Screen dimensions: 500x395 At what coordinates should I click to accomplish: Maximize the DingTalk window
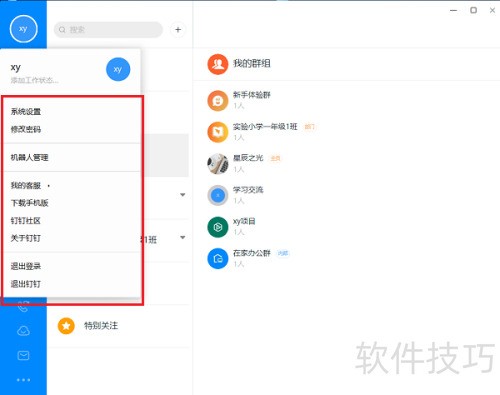473,10
